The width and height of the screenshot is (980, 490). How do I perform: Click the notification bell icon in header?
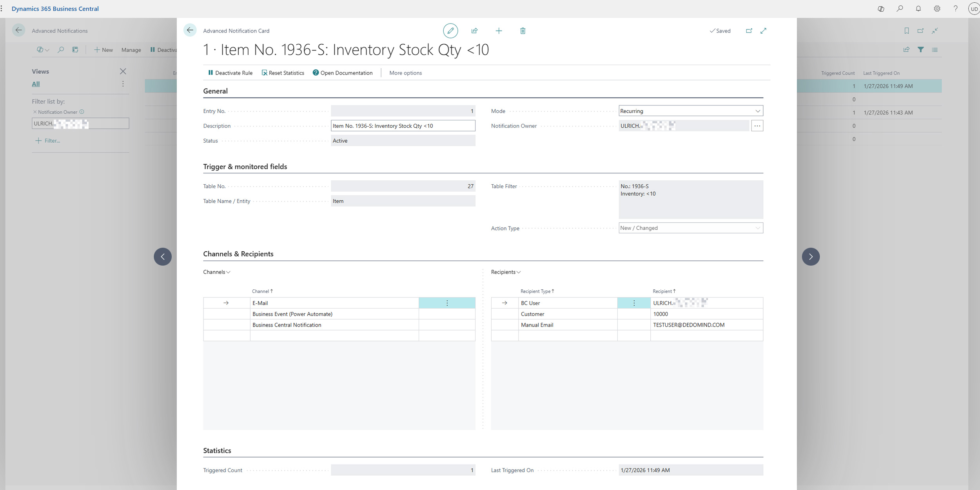coord(918,9)
